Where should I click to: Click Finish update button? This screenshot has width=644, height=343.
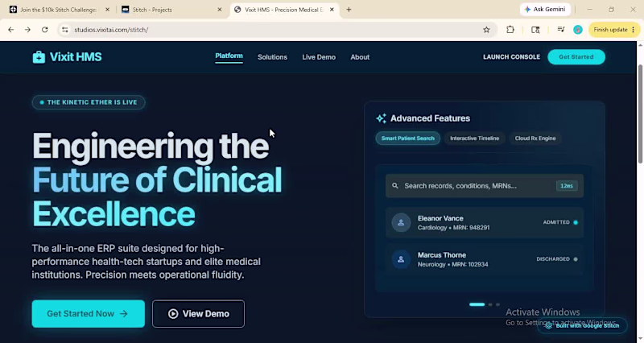tap(610, 30)
